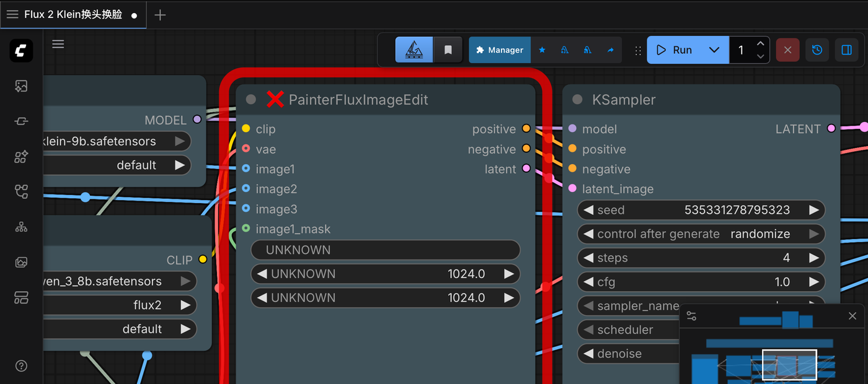Click the Manager button
Viewport: 868px width, 384px height.
pos(500,50)
